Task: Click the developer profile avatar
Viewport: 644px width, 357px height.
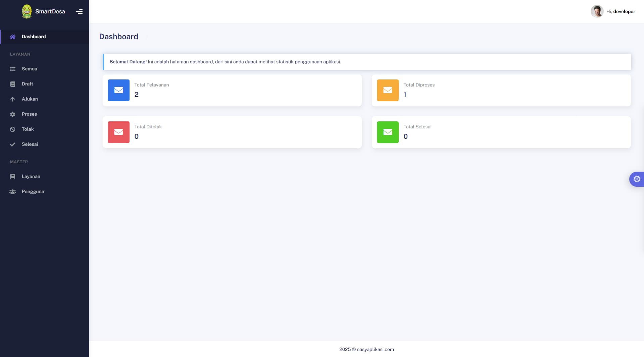Action: pos(597,11)
